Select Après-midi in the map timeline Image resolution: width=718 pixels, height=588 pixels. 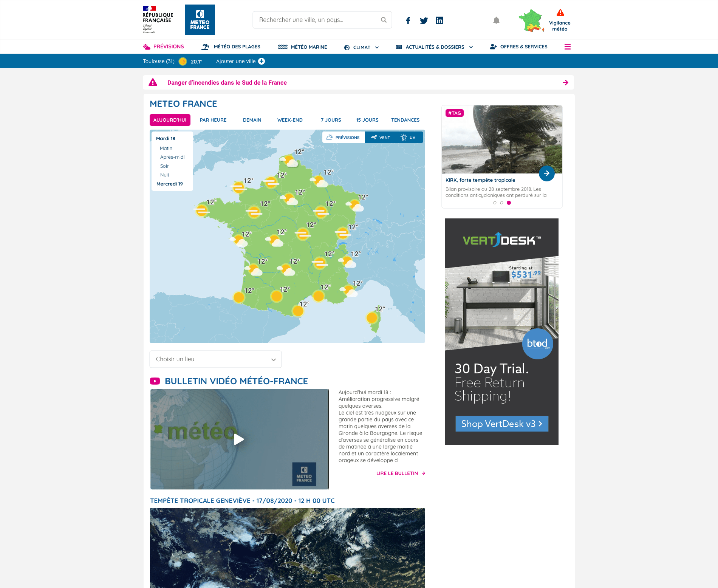pyautogui.click(x=172, y=157)
